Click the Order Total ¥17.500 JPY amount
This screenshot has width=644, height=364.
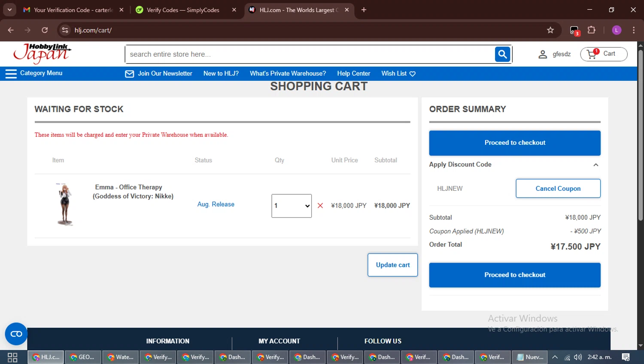coord(575,247)
